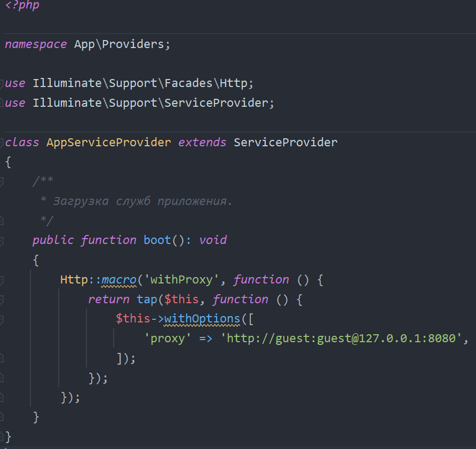This screenshot has height=449, width=476.
Task: Click "ServiceProvider" after the extends keyword
Action: (x=285, y=143)
